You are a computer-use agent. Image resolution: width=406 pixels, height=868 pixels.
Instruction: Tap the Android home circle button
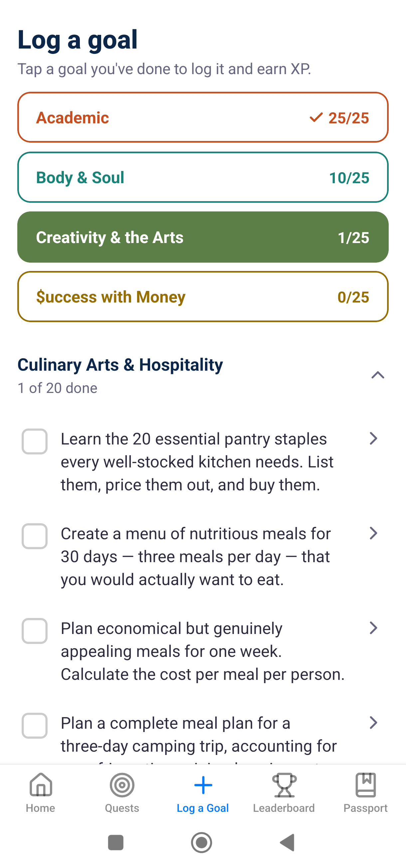201,842
